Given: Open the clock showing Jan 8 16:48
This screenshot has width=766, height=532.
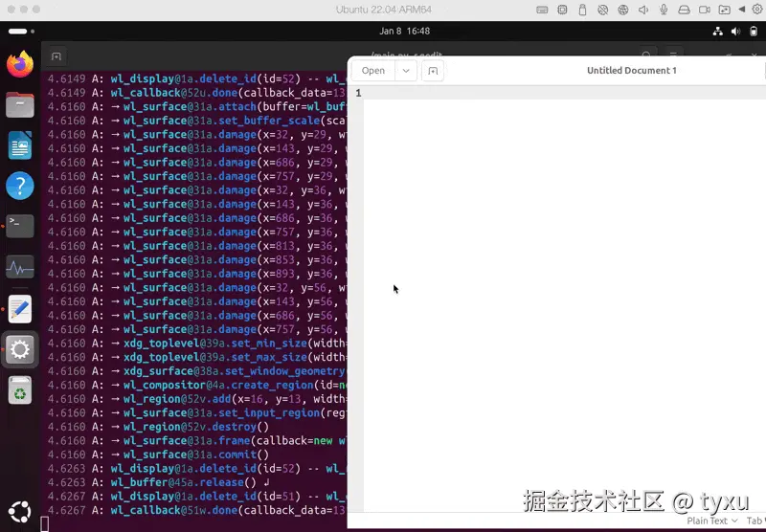Looking at the screenshot, I should 404,32.
